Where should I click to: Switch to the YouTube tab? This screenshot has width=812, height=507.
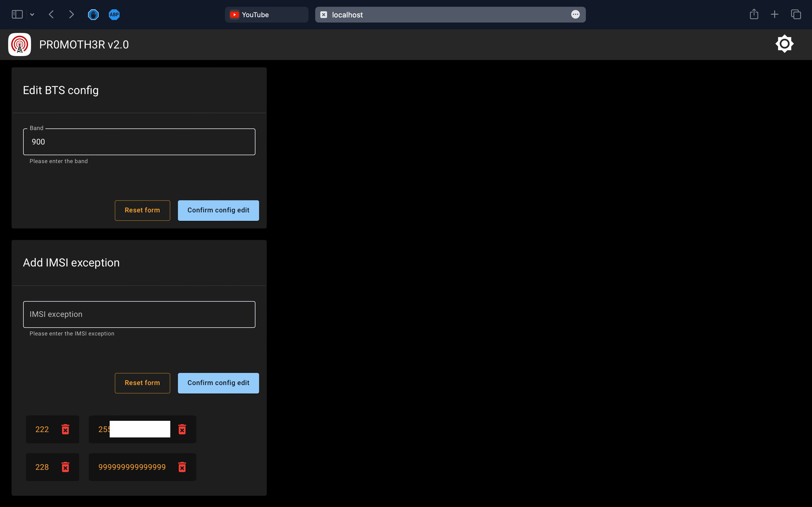click(266, 15)
